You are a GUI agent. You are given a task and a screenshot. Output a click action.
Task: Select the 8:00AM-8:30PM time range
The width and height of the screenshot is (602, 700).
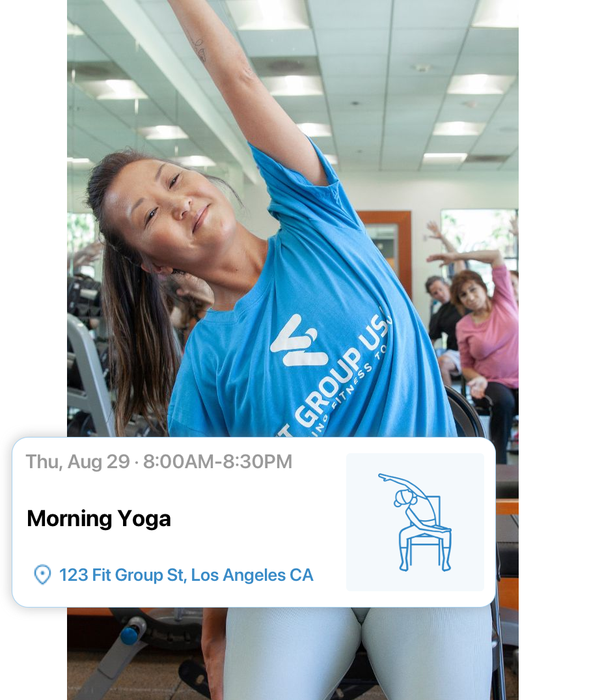click(217, 462)
